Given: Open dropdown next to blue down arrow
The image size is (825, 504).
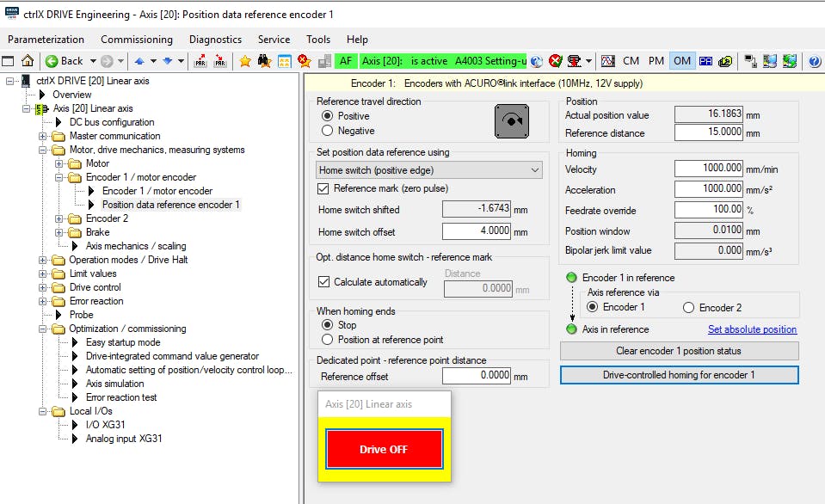Looking at the screenshot, I should (x=181, y=61).
